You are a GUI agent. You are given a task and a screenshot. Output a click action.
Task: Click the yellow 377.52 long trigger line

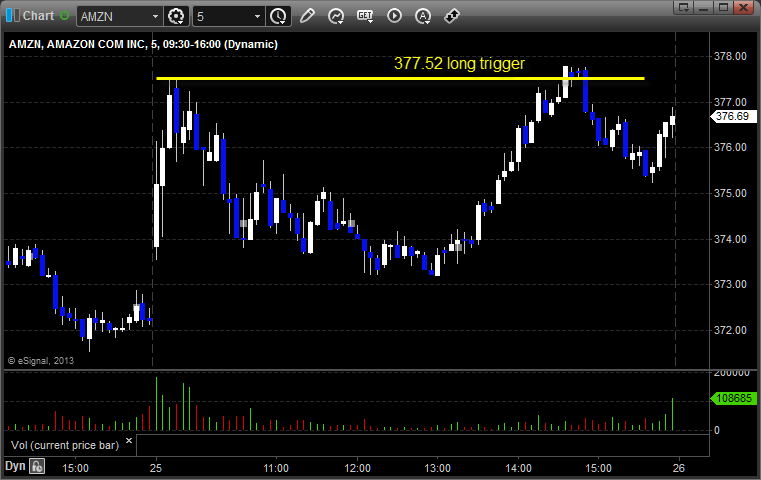pyautogui.click(x=400, y=78)
